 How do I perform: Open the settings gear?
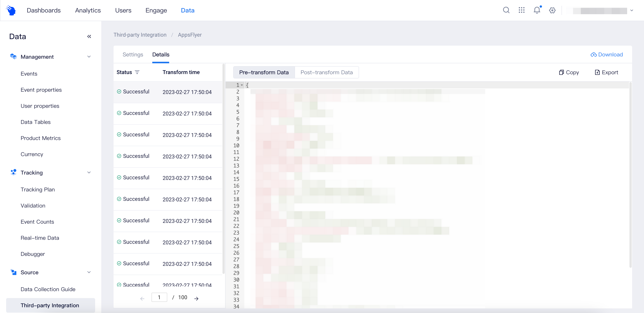coord(552,10)
